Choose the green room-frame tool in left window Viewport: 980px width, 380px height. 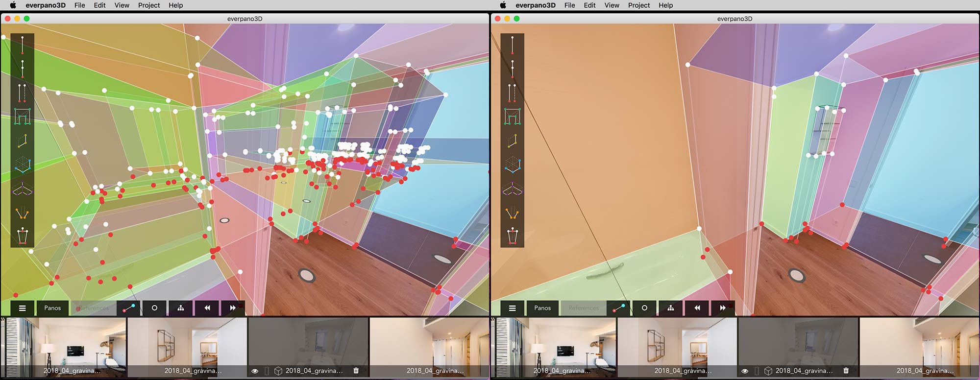tap(23, 117)
